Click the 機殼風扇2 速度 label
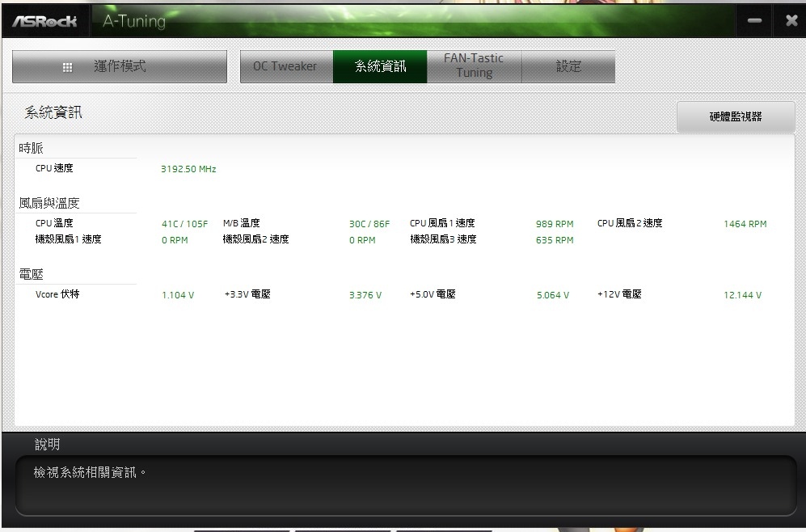 pyautogui.click(x=255, y=239)
